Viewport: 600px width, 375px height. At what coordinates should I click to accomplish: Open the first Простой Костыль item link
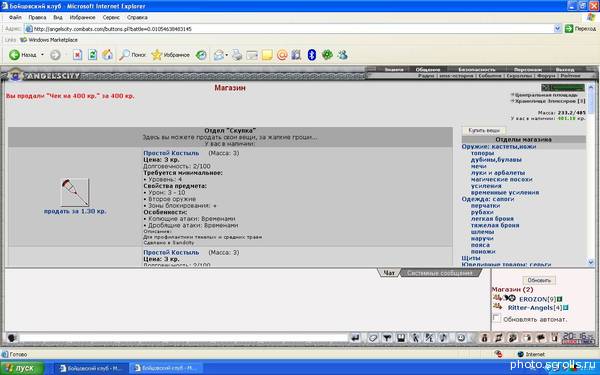tap(171, 153)
